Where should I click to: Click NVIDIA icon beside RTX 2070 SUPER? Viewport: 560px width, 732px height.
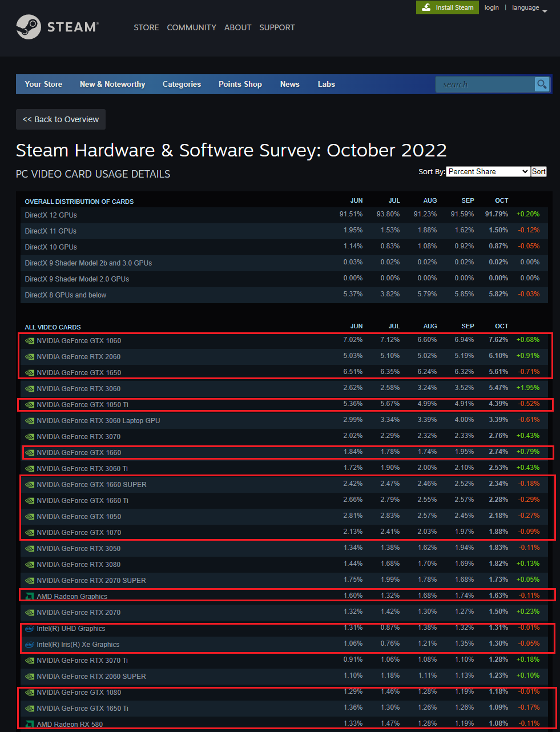(30, 581)
